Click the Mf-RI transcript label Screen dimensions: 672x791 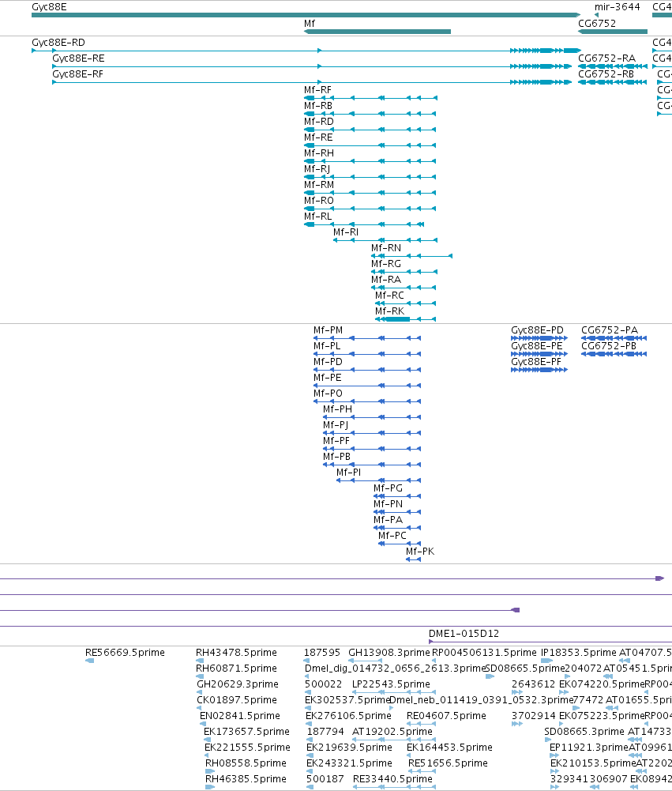[x=346, y=232]
